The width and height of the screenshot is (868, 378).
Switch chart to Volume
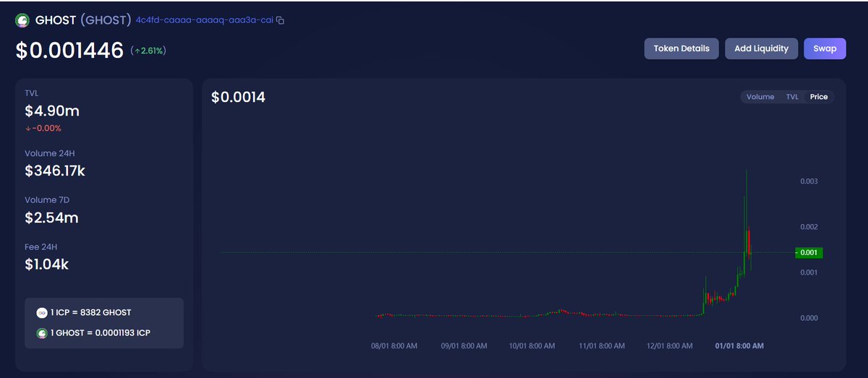point(760,97)
